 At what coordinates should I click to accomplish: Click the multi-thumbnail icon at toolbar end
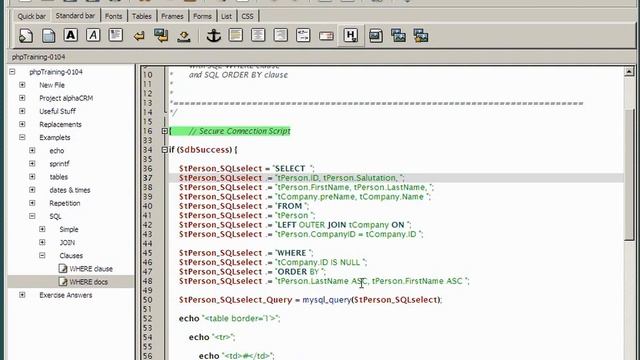(420, 36)
